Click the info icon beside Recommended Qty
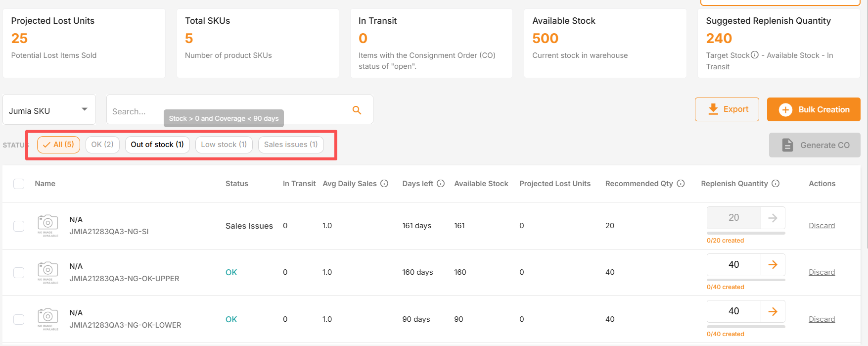Image resolution: width=868 pixels, height=346 pixels. (681, 184)
